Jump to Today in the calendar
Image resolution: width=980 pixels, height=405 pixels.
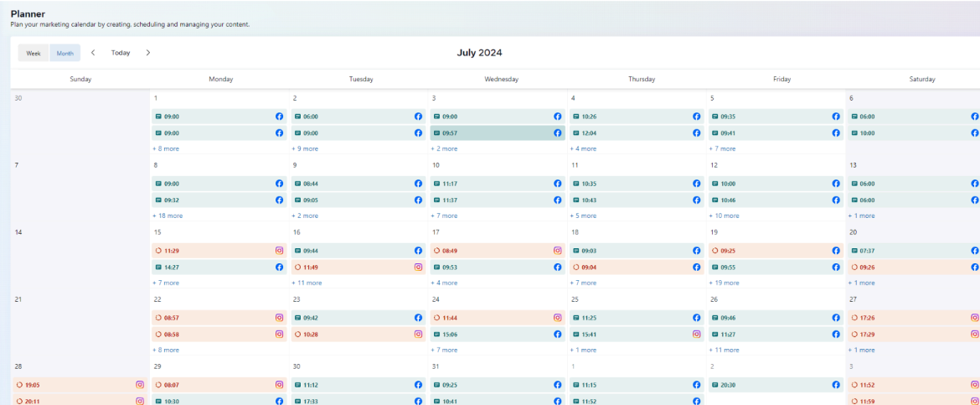point(121,53)
